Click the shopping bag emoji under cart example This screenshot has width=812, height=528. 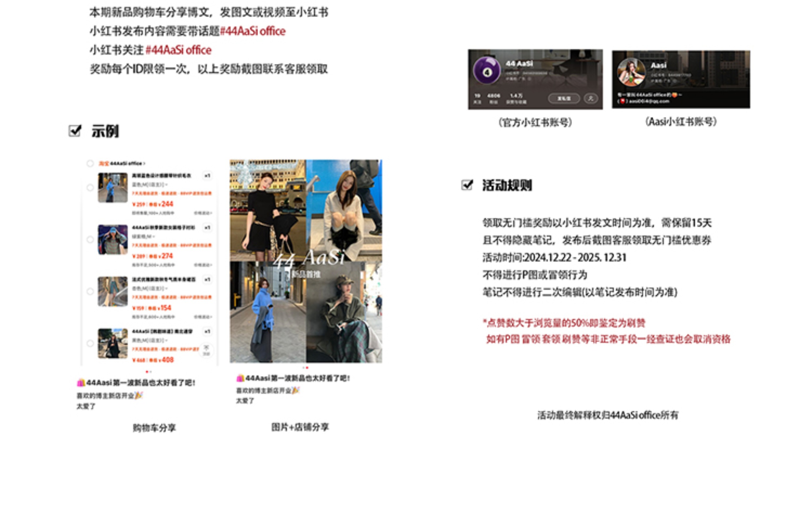click(81, 383)
